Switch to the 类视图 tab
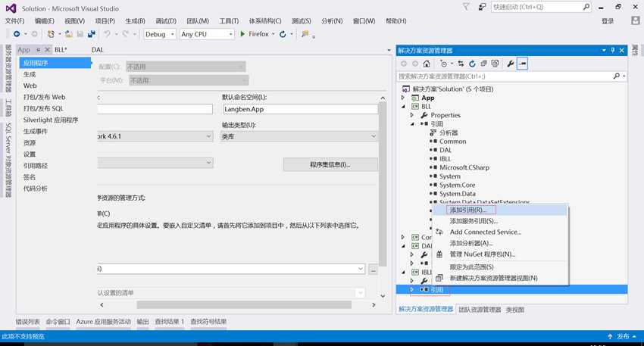The width and height of the screenshot is (644, 346). (x=515, y=310)
